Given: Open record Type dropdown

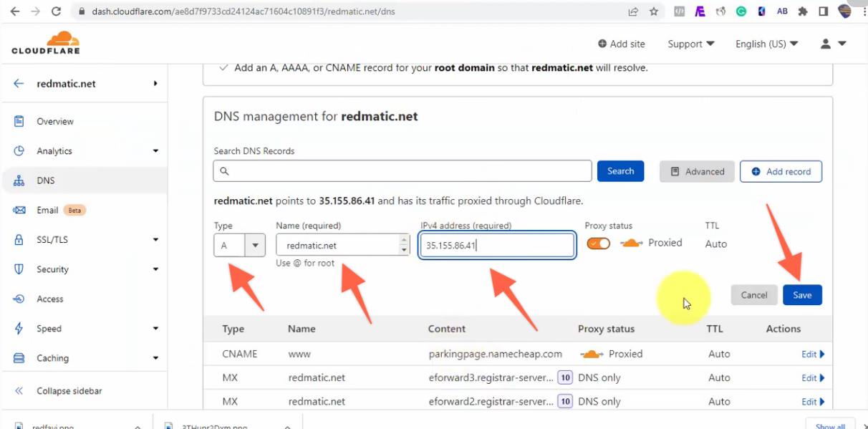Looking at the screenshot, I should pos(240,245).
